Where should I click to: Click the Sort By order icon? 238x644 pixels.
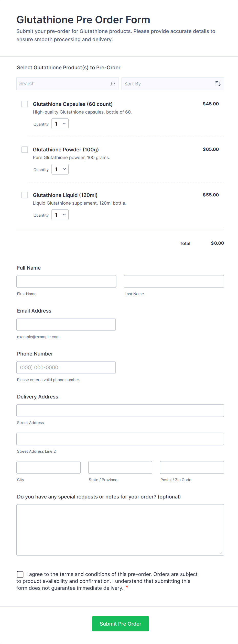pyautogui.click(x=218, y=84)
